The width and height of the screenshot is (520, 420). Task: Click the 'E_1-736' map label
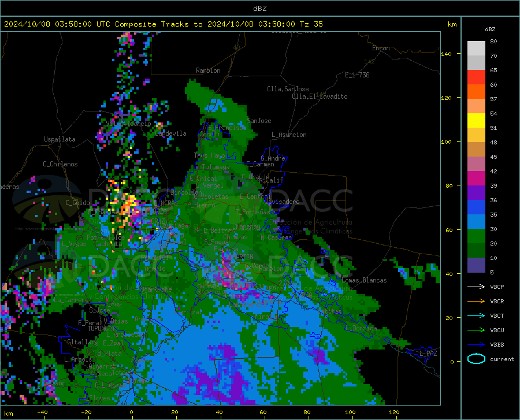coord(357,75)
